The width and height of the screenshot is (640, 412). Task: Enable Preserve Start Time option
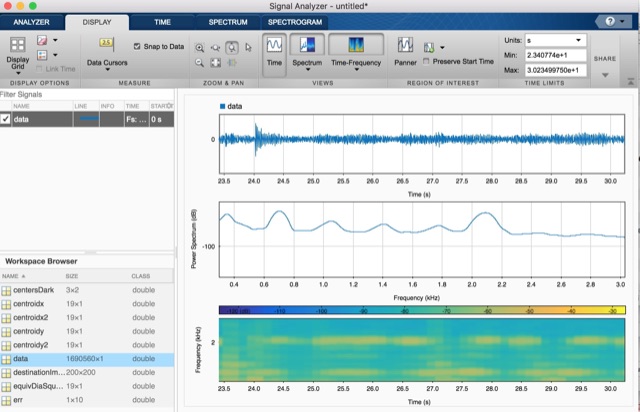point(426,61)
